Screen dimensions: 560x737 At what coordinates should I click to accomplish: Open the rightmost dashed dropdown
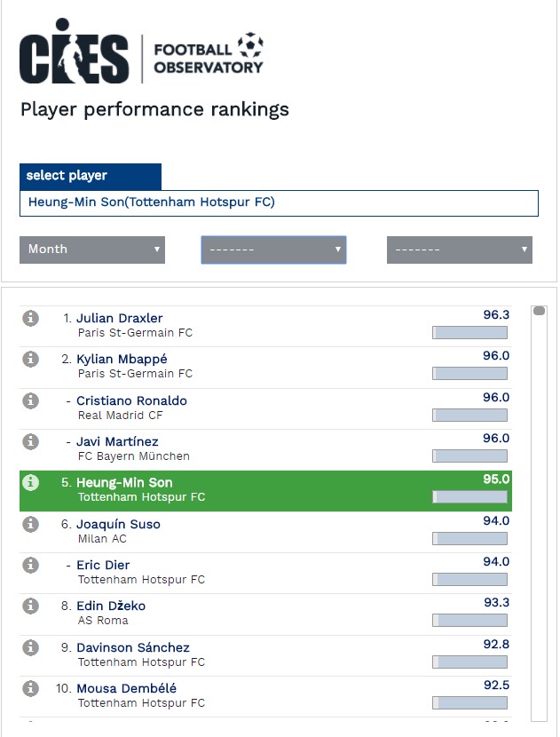coord(460,250)
